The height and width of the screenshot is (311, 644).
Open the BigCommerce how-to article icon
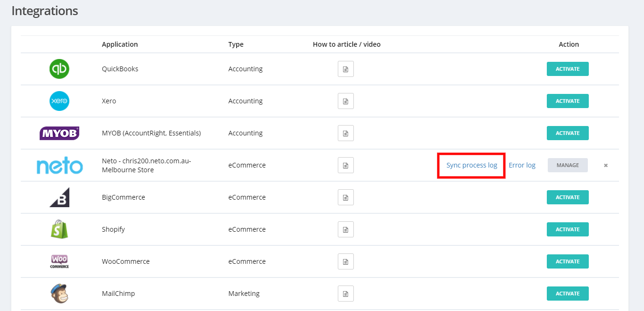tap(345, 197)
